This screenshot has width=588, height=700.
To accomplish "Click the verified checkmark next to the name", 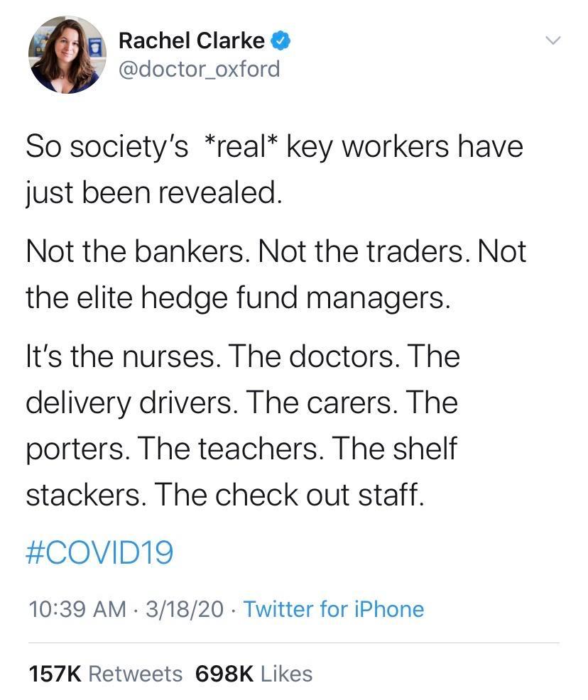I will pyautogui.click(x=280, y=40).
